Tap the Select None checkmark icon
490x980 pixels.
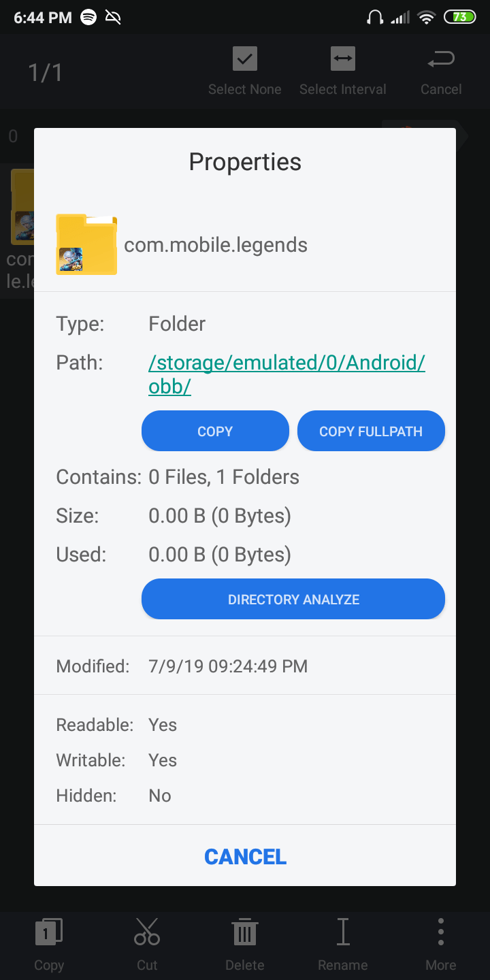coord(245,59)
